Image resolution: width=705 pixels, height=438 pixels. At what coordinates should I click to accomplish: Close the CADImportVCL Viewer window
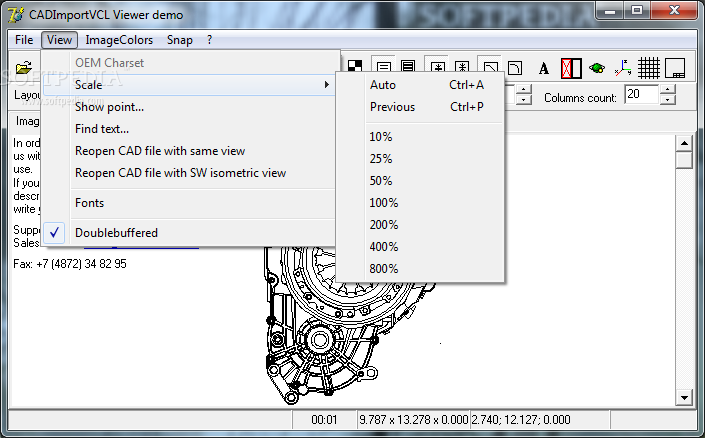click(674, 11)
